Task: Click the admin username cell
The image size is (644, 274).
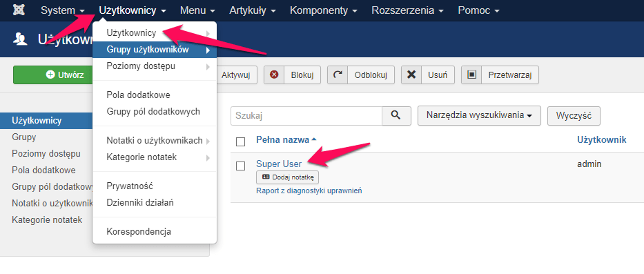Action: tap(589, 164)
